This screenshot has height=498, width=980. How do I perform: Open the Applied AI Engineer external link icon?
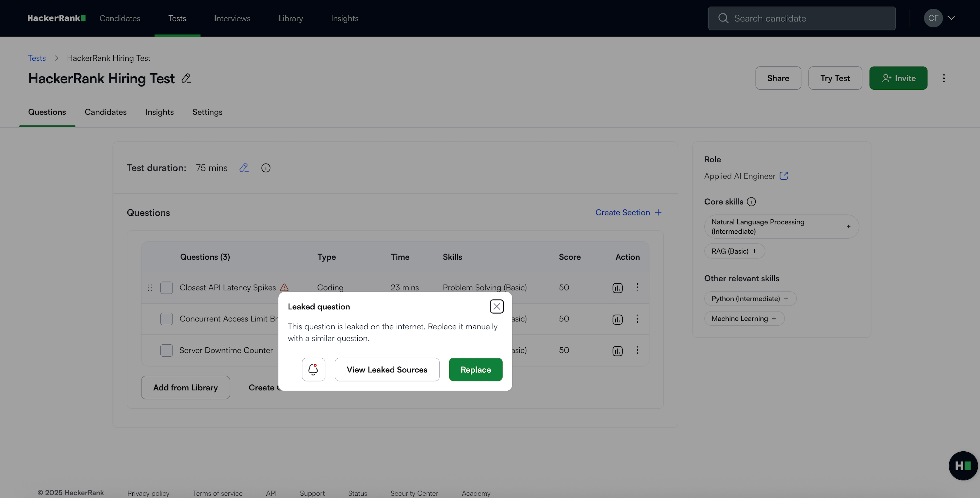pyautogui.click(x=784, y=176)
